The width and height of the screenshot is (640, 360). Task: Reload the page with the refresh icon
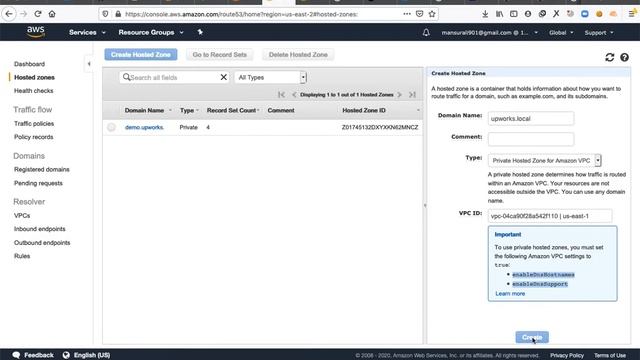pos(38,14)
